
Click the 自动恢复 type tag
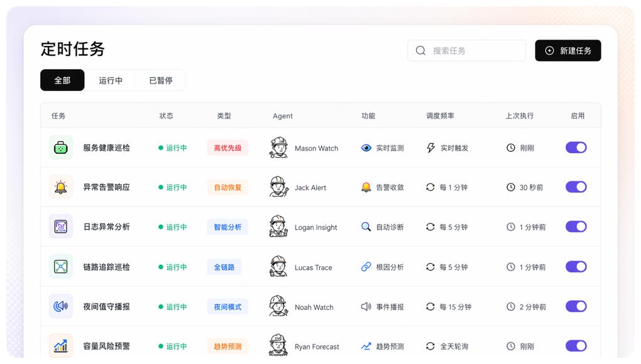tap(227, 187)
